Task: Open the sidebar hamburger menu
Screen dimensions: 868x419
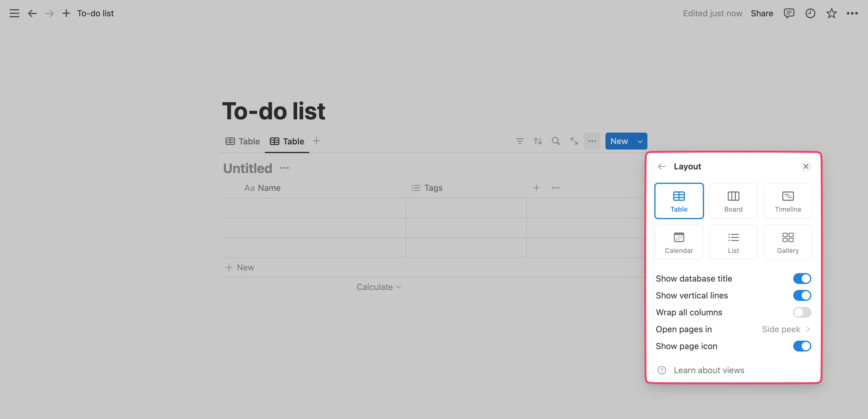Action: (x=14, y=13)
